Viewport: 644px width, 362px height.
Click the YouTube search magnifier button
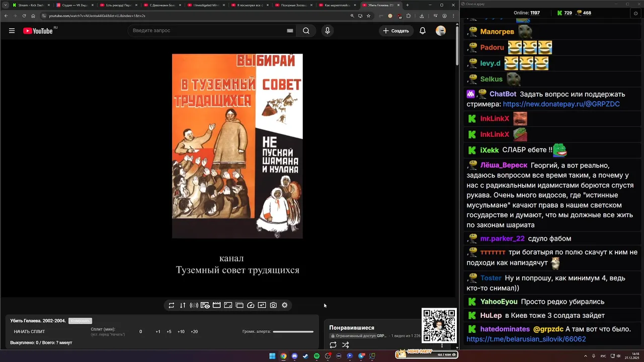click(x=306, y=31)
